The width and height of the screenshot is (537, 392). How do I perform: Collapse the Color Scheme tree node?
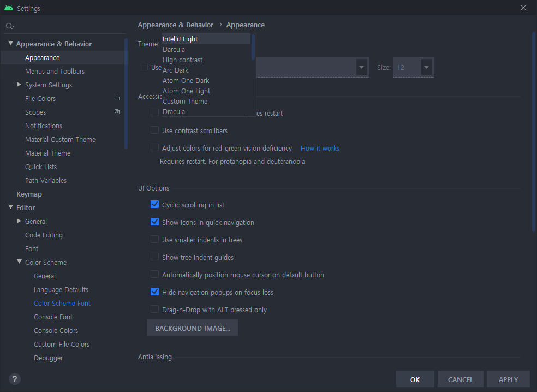click(19, 262)
